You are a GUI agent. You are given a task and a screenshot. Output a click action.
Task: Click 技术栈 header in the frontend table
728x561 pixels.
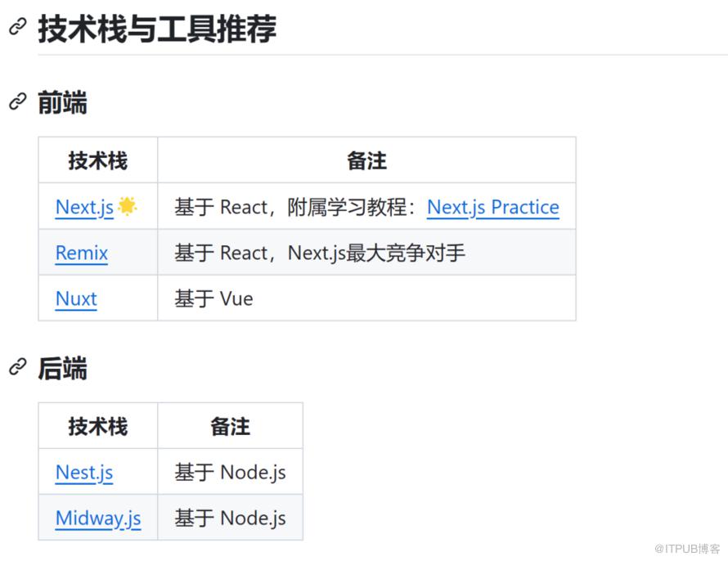[x=98, y=161]
